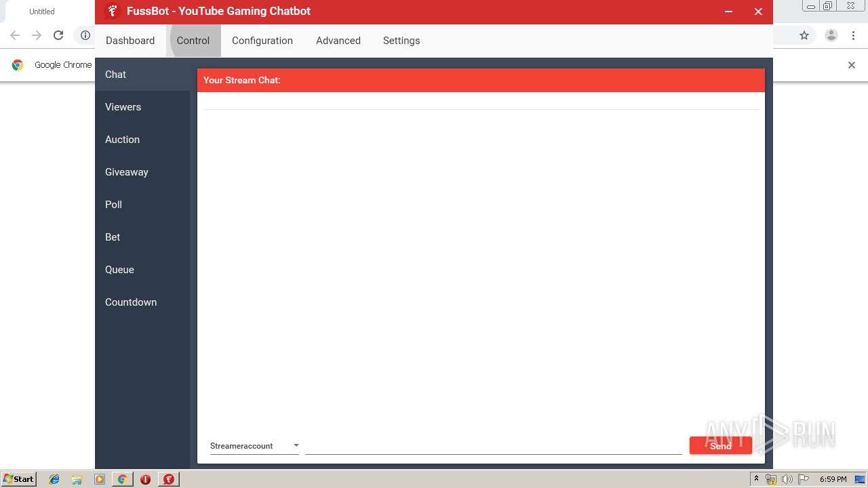Click the FussBot logo icon in title bar
This screenshot has height=488, width=868.
(113, 12)
